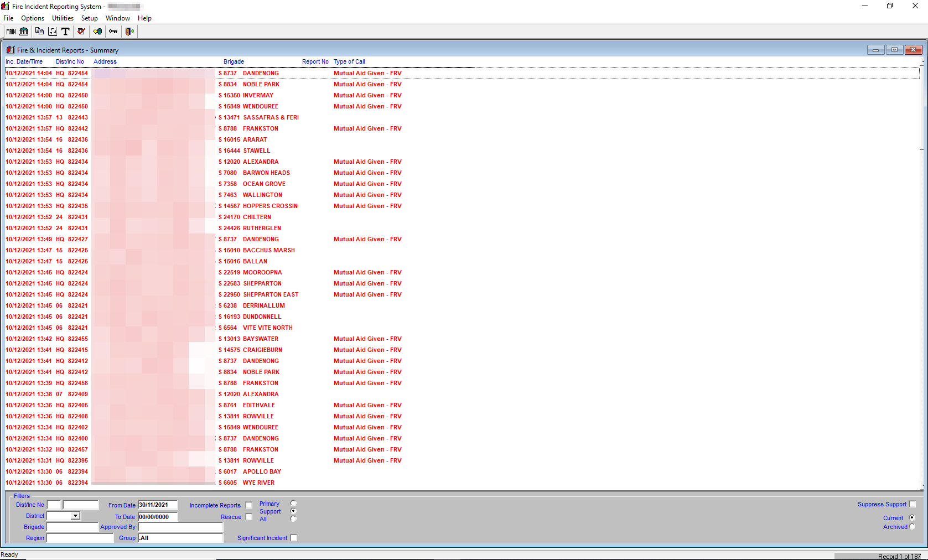
Task: Click the Brigade column header
Action: (234, 61)
